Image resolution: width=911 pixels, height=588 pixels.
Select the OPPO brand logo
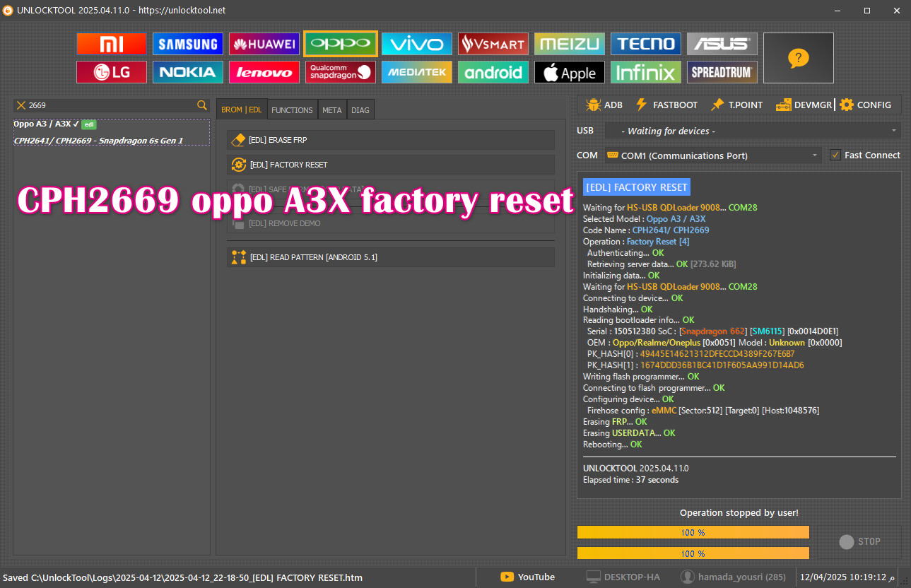341,44
